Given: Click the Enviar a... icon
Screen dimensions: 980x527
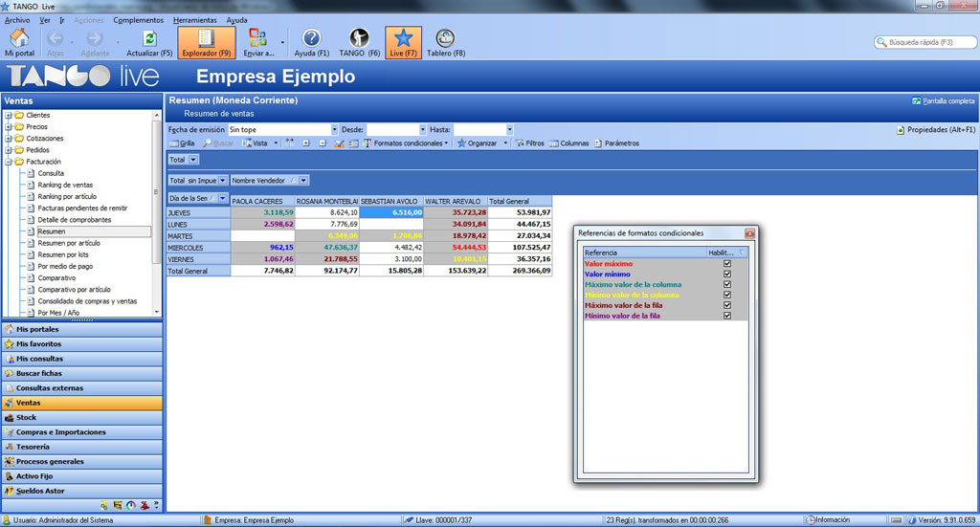Looking at the screenshot, I should 257,38.
